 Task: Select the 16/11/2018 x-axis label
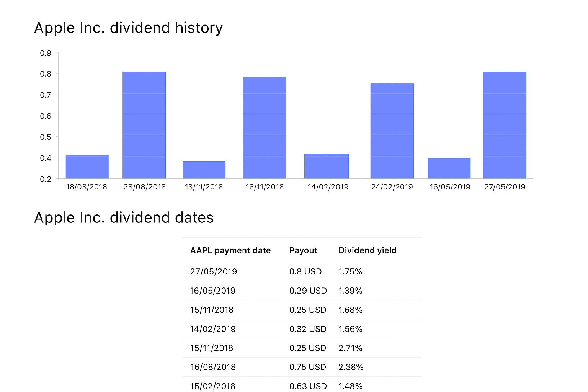pyautogui.click(x=265, y=187)
